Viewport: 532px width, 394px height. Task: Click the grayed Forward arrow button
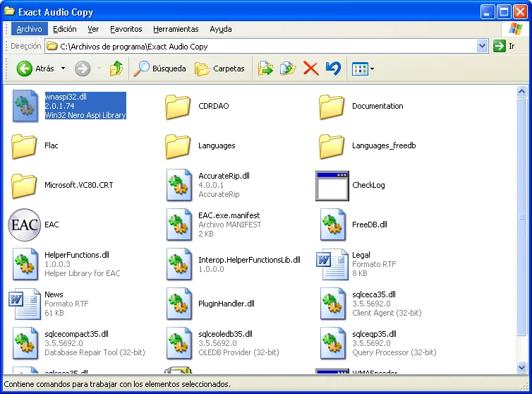pyautogui.click(x=83, y=68)
